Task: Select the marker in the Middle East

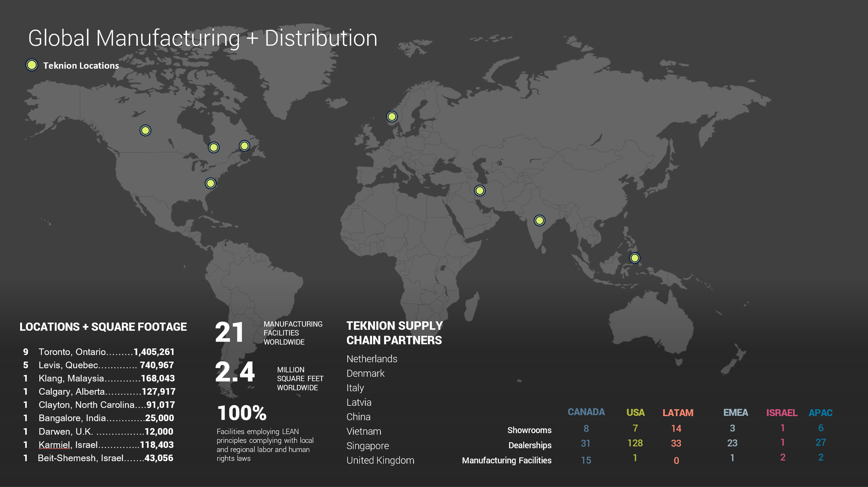Action: coord(479,190)
